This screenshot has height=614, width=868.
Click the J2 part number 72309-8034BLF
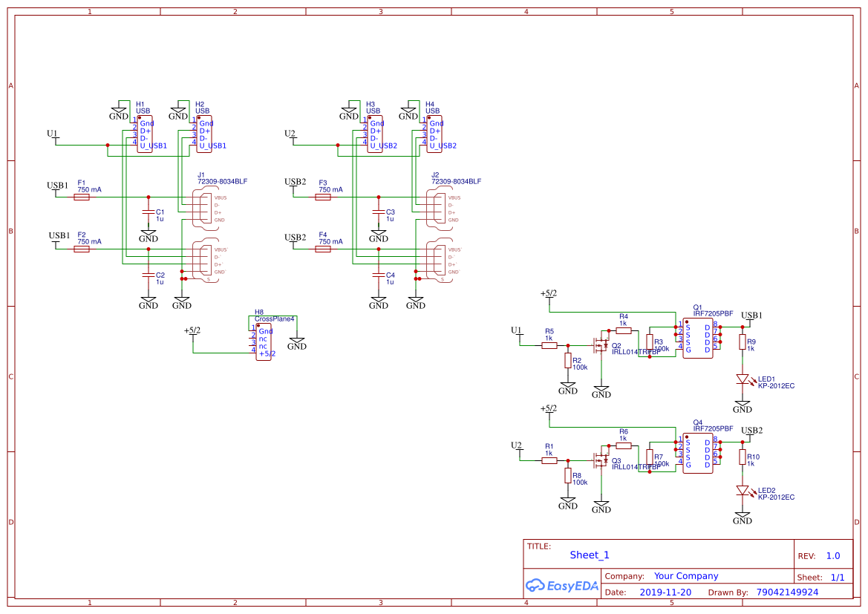[x=456, y=182]
